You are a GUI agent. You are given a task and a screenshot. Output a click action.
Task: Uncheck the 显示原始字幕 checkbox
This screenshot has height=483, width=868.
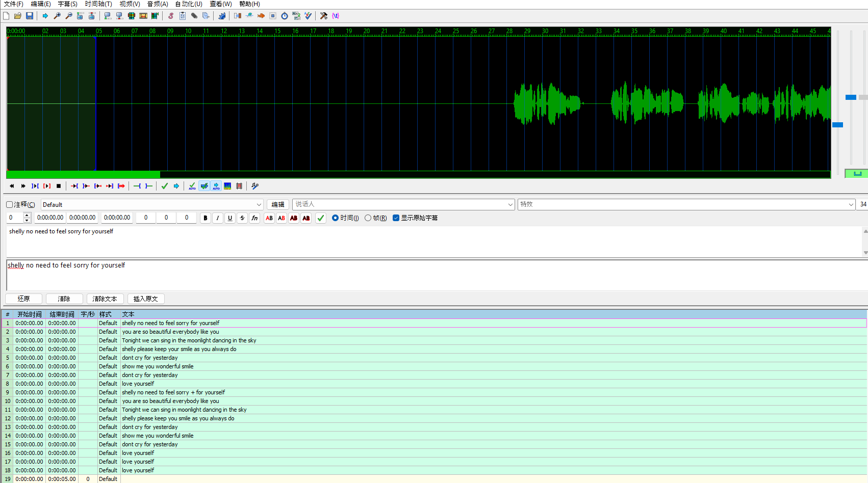(396, 218)
